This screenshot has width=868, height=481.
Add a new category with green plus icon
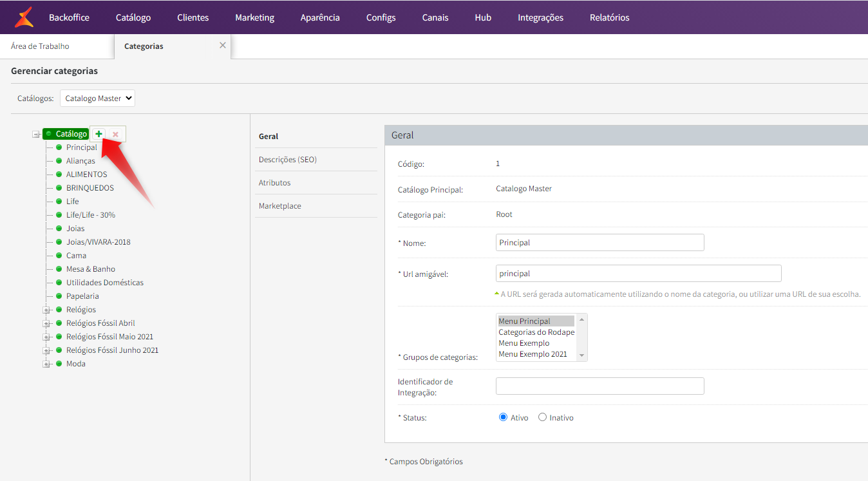click(99, 134)
